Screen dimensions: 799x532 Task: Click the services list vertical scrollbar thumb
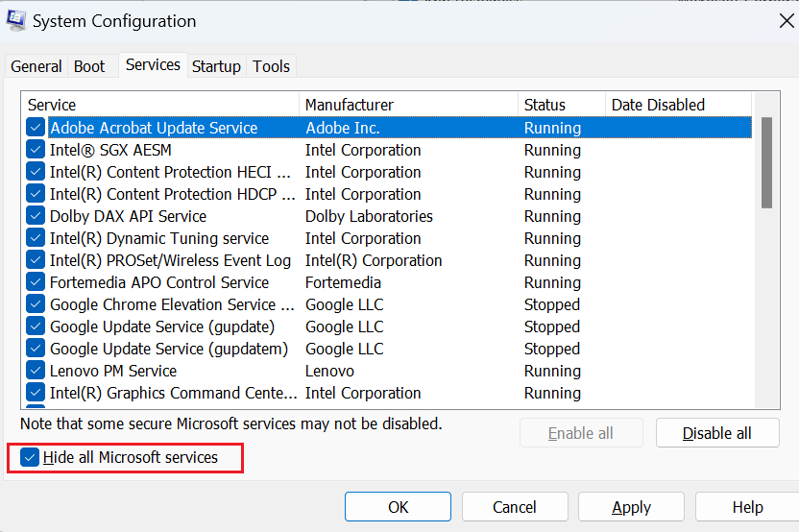(x=766, y=162)
